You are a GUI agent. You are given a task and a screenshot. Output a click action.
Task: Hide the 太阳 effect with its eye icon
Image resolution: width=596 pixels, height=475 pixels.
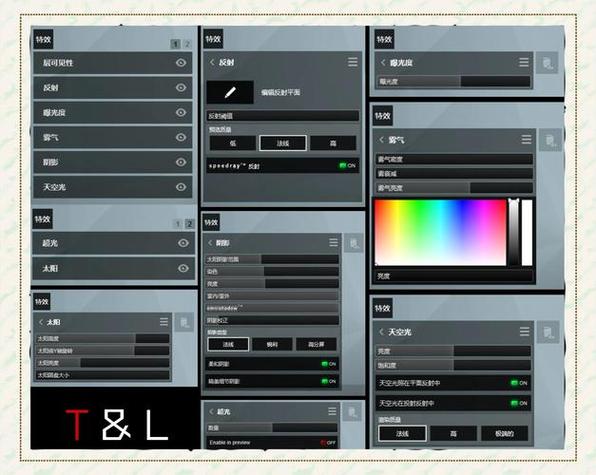click(x=183, y=268)
